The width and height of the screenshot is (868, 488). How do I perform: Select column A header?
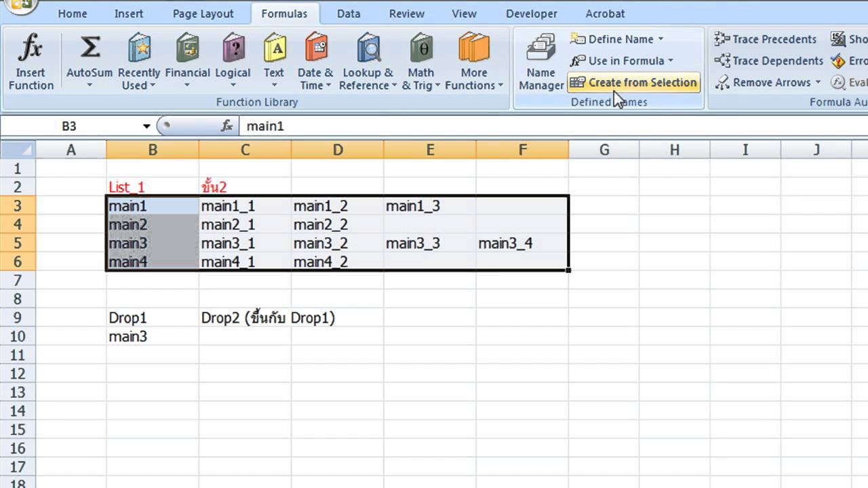(71, 150)
